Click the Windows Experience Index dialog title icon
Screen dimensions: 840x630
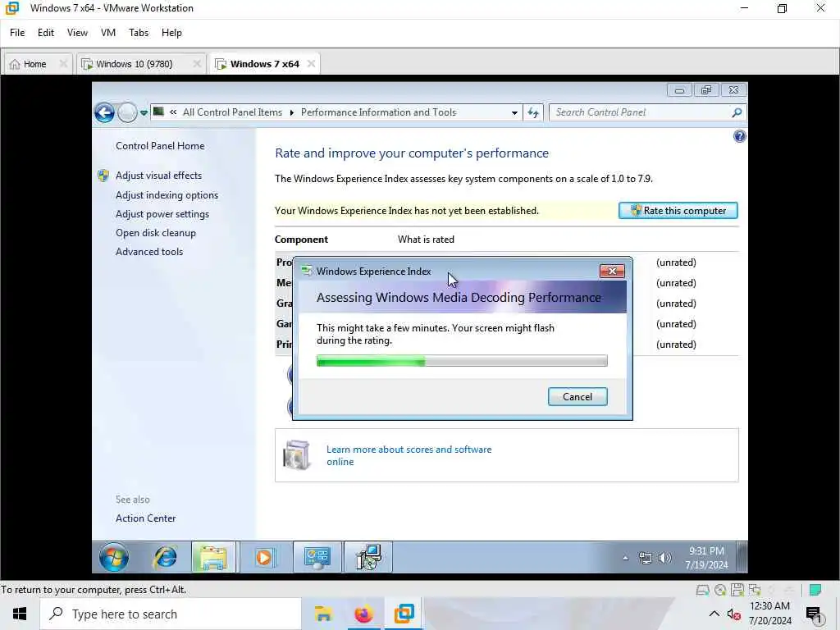tap(307, 271)
